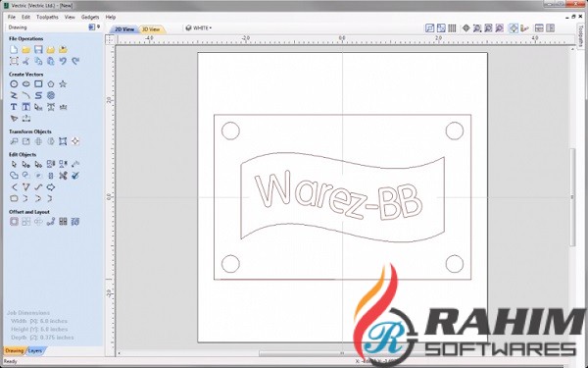Switch to the 2D View tab
Screen dimensions: 588x368
point(124,29)
